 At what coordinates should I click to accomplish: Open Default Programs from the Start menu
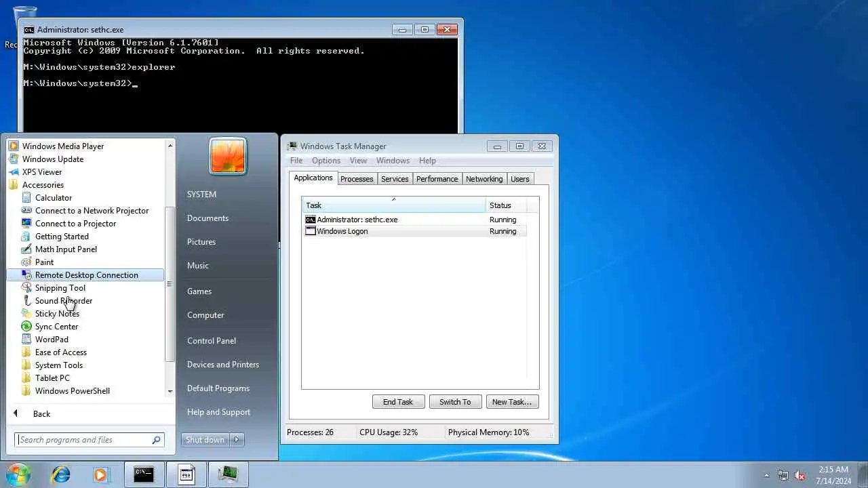(x=218, y=388)
